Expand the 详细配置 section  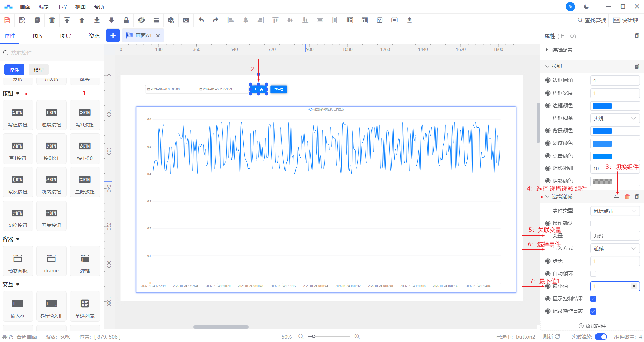(x=562, y=50)
